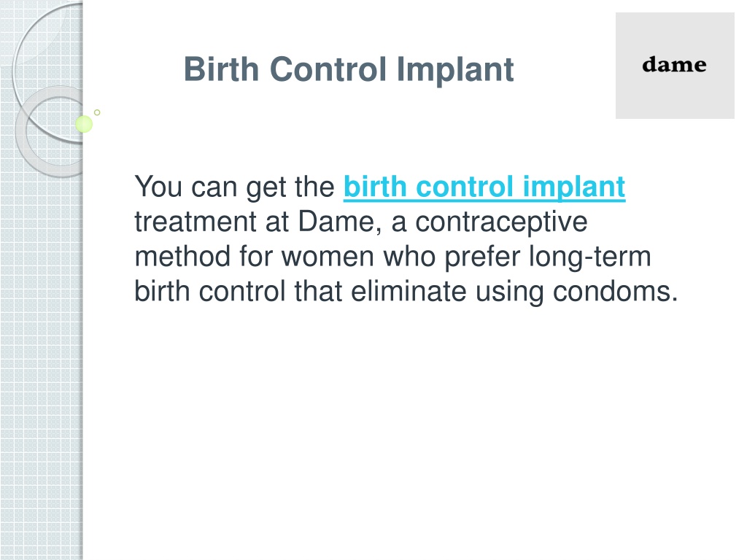
Task: Click the word "eliminate" in last line
Action: click(x=409, y=292)
